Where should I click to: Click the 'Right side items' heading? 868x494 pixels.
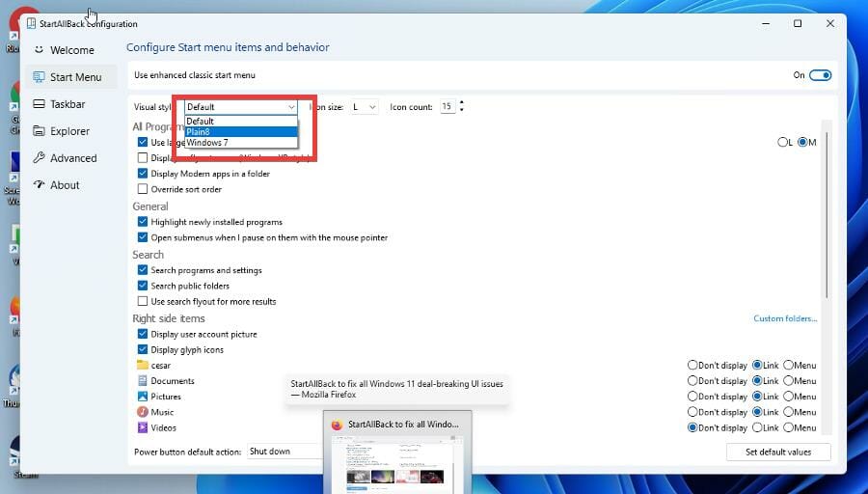pyautogui.click(x=168, y=318)
